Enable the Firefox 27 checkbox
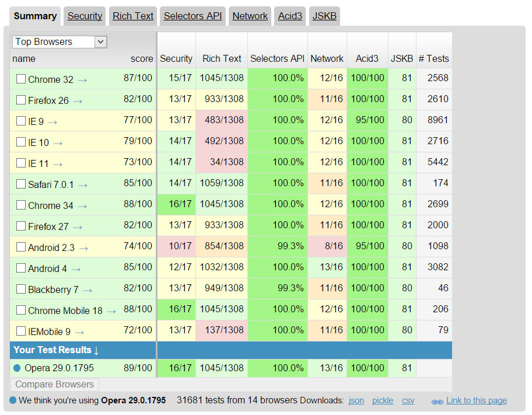 21,226
